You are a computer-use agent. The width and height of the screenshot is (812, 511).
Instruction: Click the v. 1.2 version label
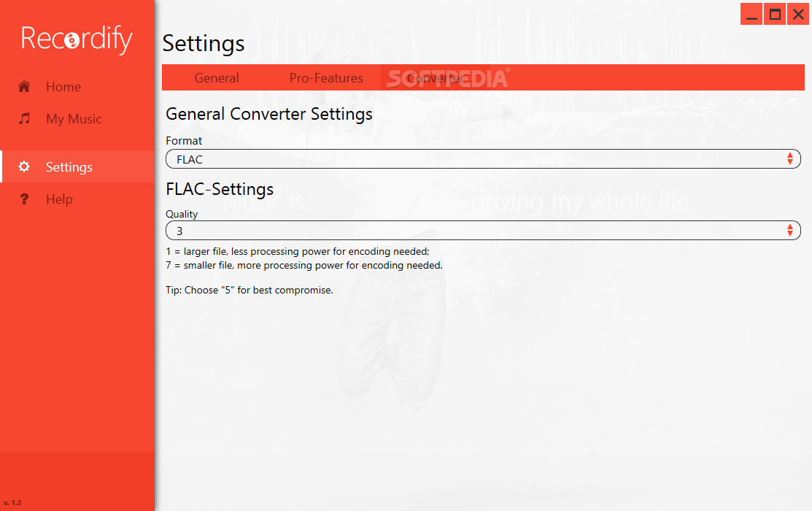(x=12, y=502)
